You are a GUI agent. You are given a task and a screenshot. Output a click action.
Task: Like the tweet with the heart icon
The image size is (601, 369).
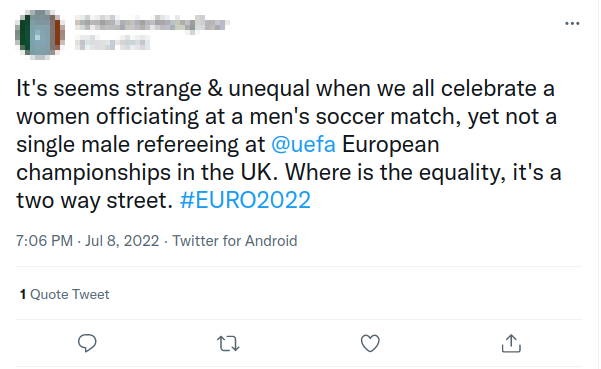tap(370, 343)
